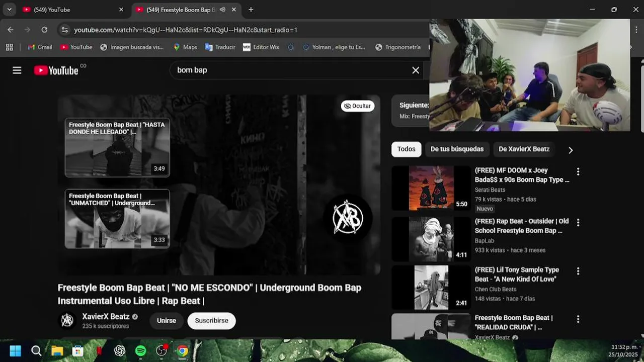This screenshot has width=644, height=362.
Task: Open Microsoft Store from the taskbar
Action: [x=78, y=351]
